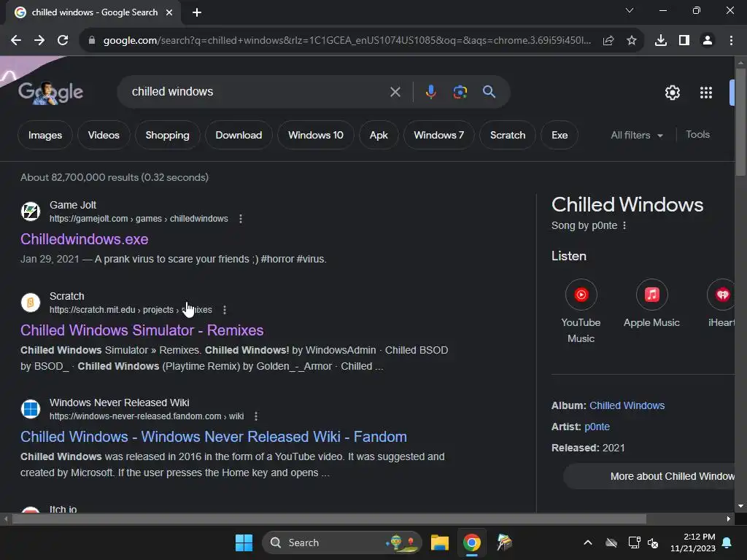Click the horizontal scrollbar thumb
The height and width of the screenshot is (560, 747).
[x=329, y=519]
